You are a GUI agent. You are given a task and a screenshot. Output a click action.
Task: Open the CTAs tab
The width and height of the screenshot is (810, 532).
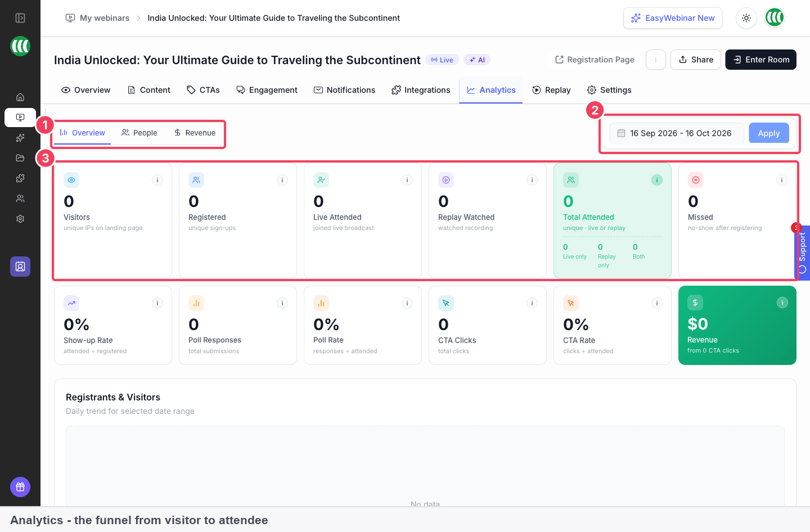pyautogui.click(x=203, y=90)
